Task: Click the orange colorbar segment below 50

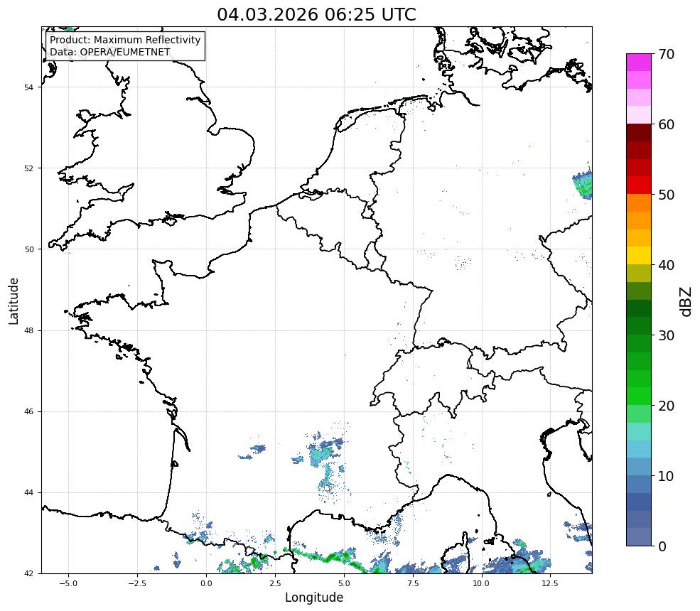Action: [x=639, y=203]
